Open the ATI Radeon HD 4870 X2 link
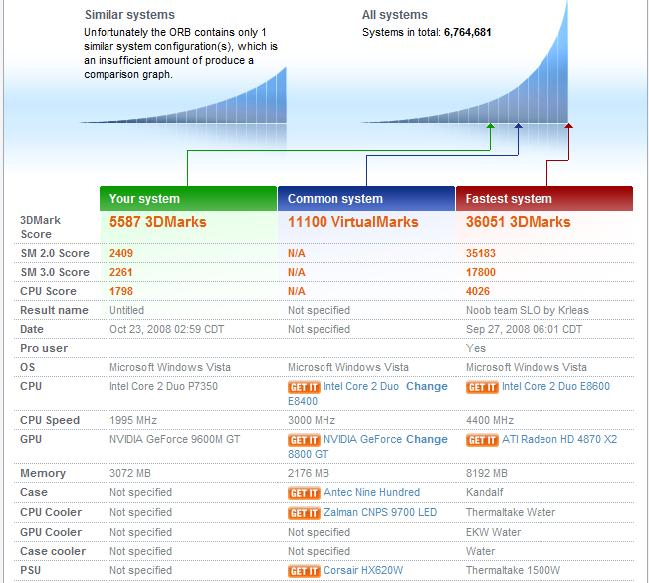 point(559,439)
